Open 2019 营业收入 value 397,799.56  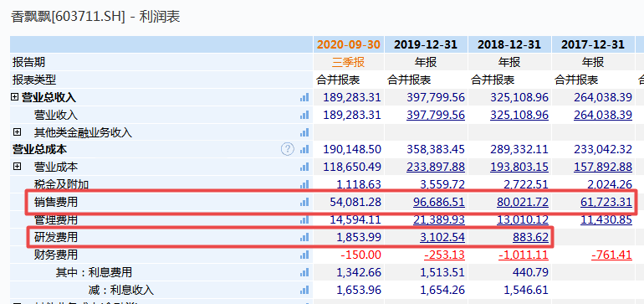[436, 116]
